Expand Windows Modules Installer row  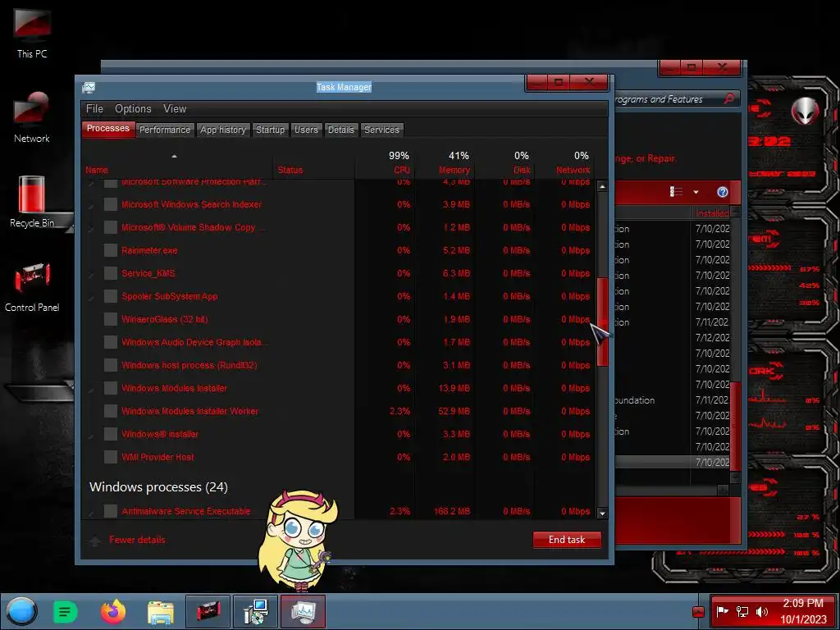click(x=92, y=389)
